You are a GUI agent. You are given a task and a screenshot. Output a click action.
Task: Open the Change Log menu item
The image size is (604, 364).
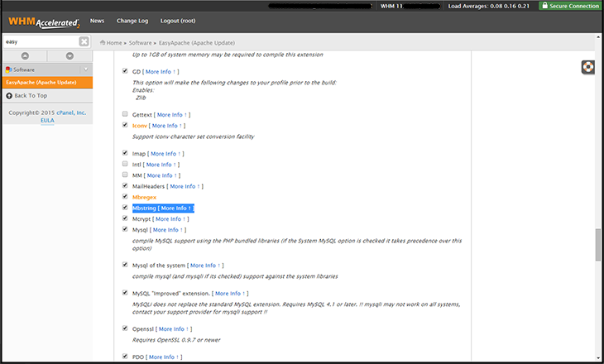tap(132, 21)
